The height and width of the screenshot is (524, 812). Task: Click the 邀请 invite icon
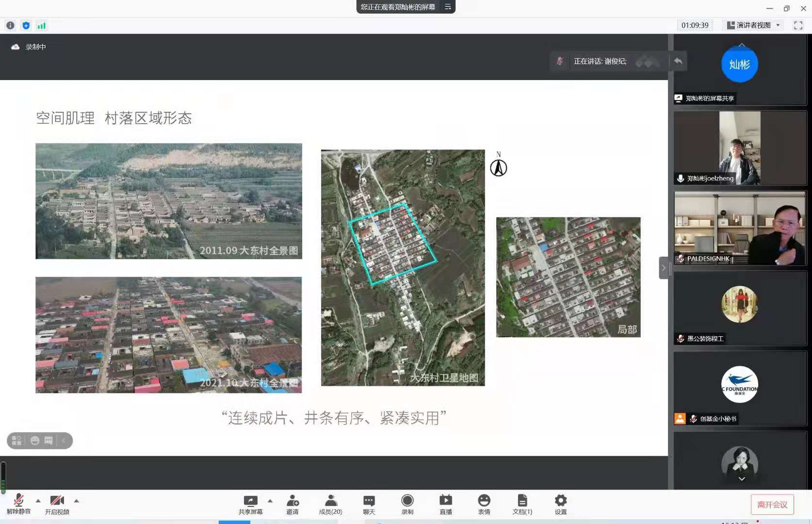(292, 501)
